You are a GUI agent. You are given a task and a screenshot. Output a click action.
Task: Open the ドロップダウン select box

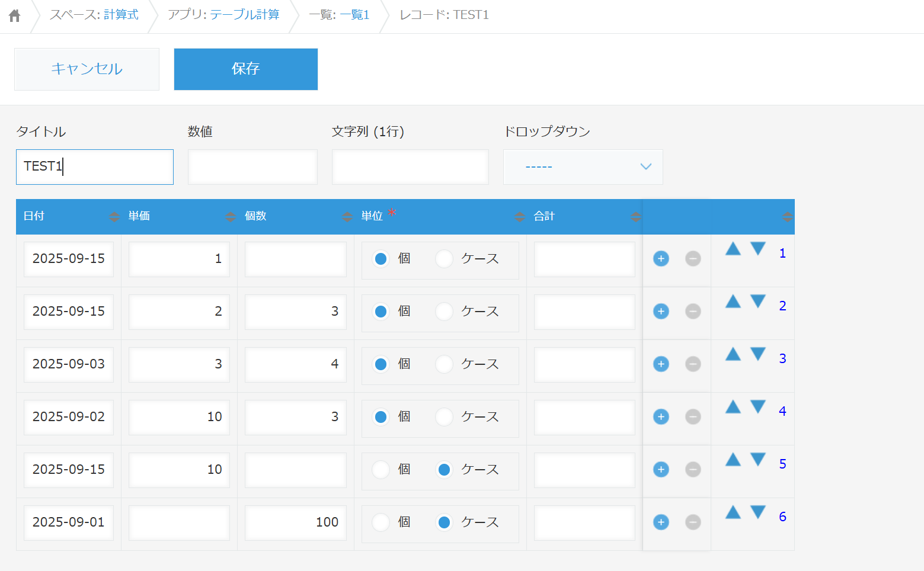pos(583,167)
